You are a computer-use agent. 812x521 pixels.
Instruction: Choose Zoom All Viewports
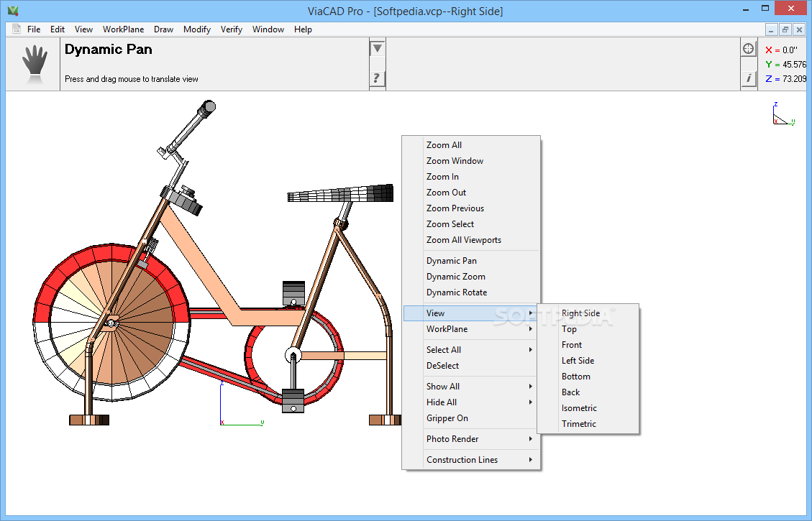(471, 239)
